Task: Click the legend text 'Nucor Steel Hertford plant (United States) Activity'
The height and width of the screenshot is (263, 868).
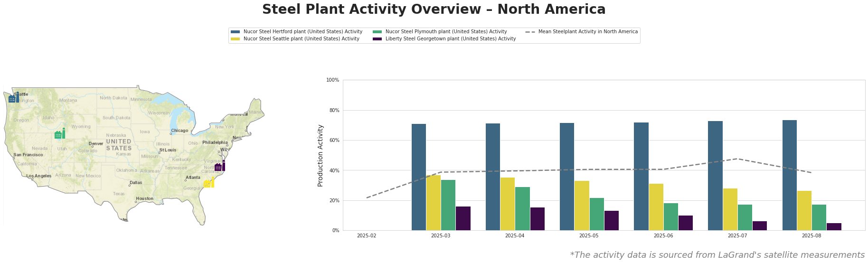Action: click(x=303, y=32)
